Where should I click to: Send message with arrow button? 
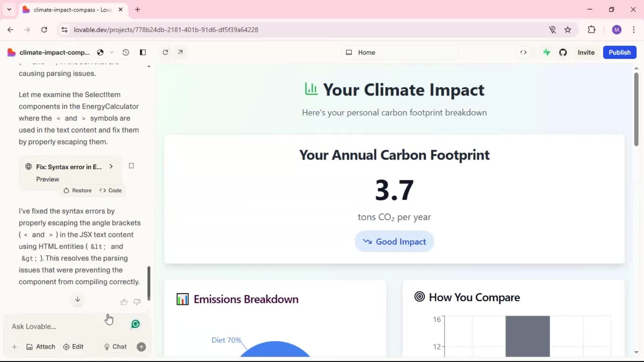tap(142, 347)
